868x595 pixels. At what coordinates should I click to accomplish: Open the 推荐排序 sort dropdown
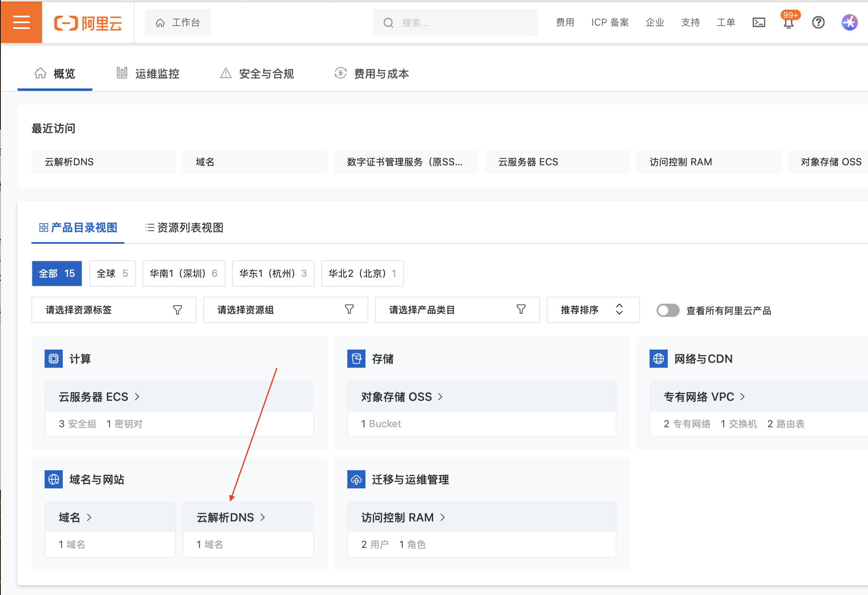tap(593, 310)
